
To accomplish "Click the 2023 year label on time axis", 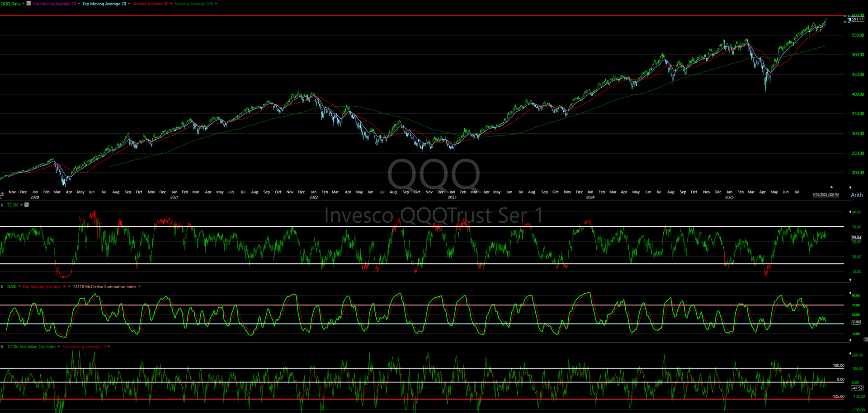I will pyautogui.click(x=452, y=197).
